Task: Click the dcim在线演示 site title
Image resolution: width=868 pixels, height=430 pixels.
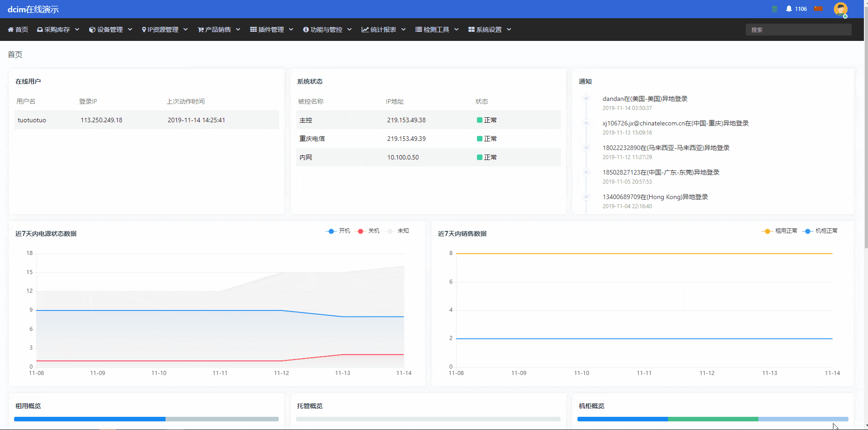Action: (33, 9)
